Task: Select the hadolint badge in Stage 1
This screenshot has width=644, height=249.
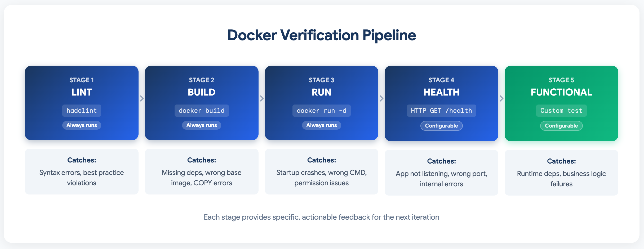Action: click(x=81, y=110)
